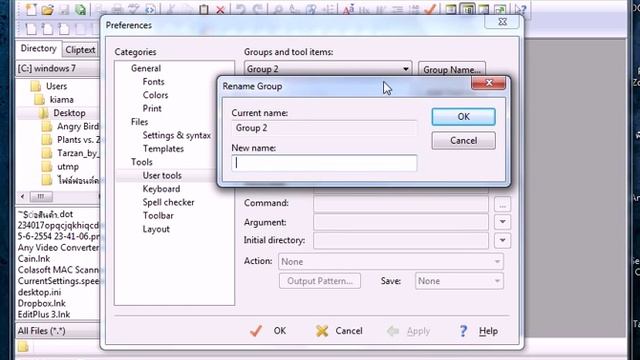This screenshot has width=640, height=360.
Task: Select Keyboard category
Action: [x=161, y=189]
